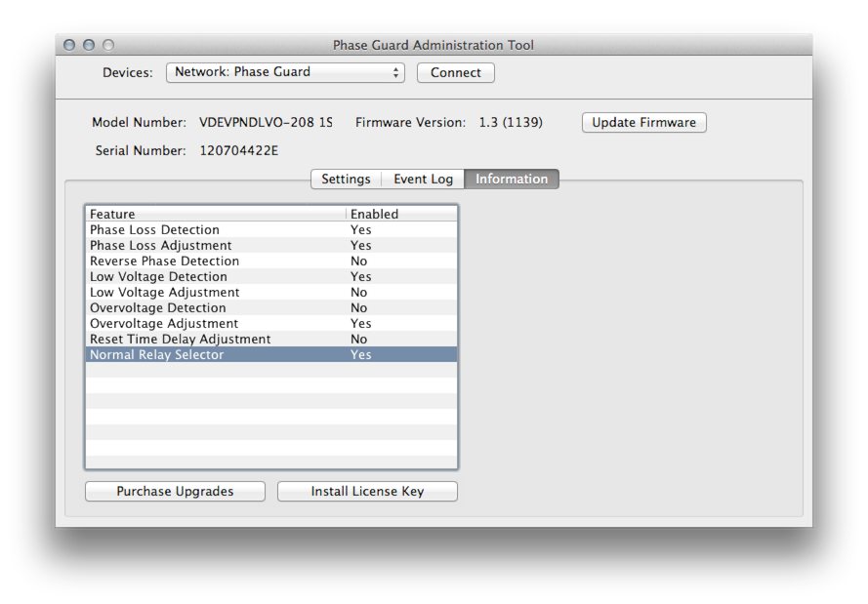Click Purchase Upgrades button
Screen dimensions: 868x604
(175, 491)
